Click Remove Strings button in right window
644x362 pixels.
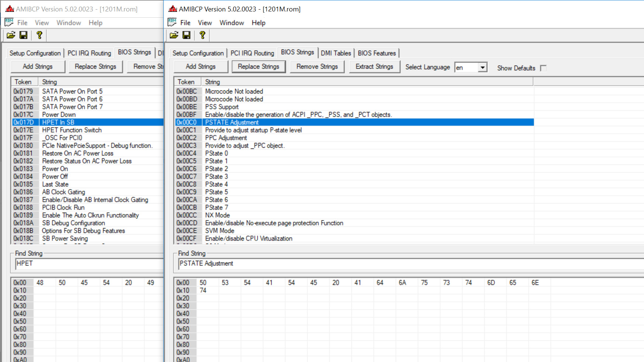pyautogui.click(x=317, y=67)
